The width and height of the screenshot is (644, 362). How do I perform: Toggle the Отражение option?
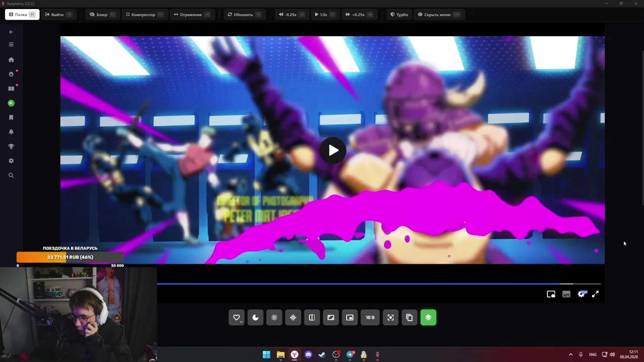pos(192,15)
